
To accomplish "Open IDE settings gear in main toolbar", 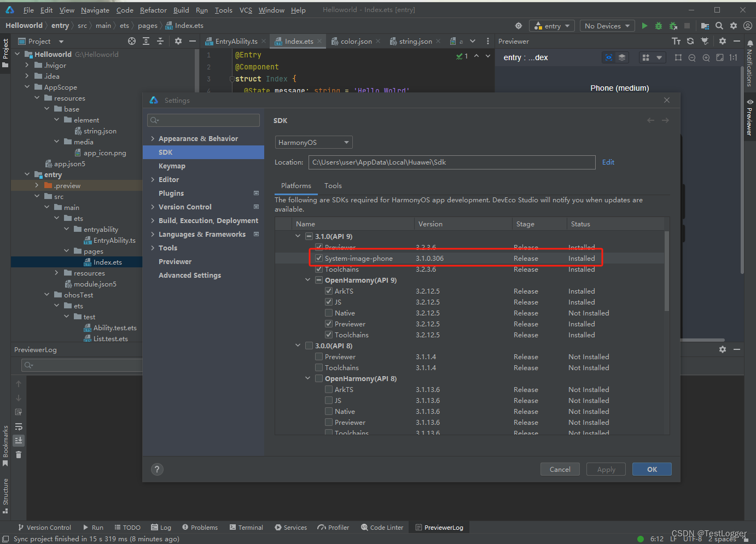I will tap(734, 26).
